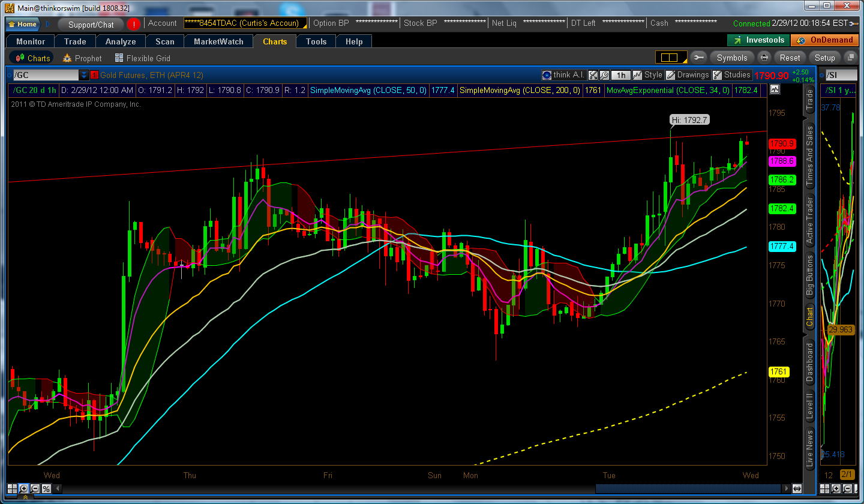Viewport: 864px width, 504px height.
Task: Switch to the Analyze tab
Action: 121,41
